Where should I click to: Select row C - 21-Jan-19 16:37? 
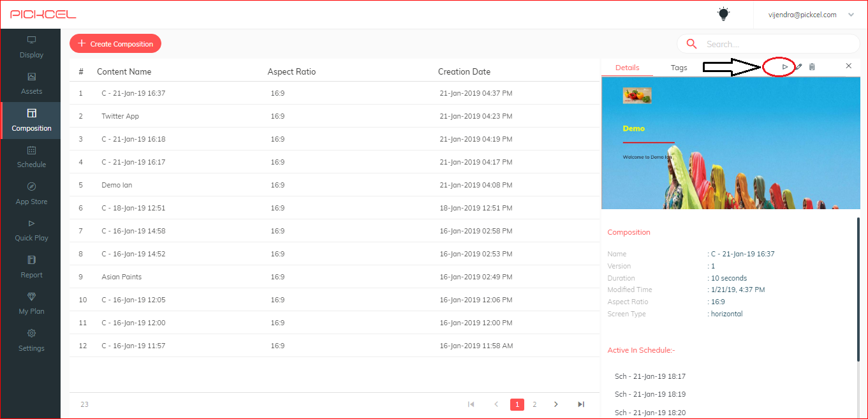pos(334,93)
